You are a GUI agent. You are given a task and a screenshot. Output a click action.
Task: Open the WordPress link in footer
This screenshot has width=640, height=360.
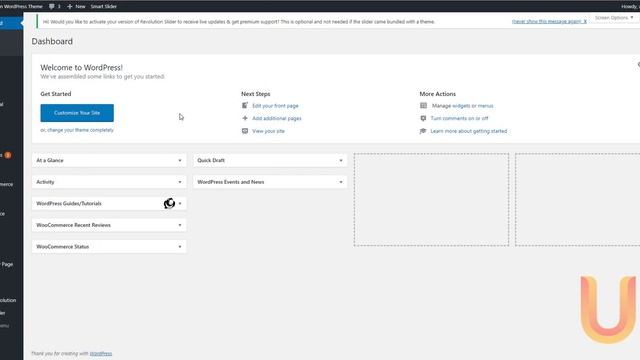tap(101, 353)
